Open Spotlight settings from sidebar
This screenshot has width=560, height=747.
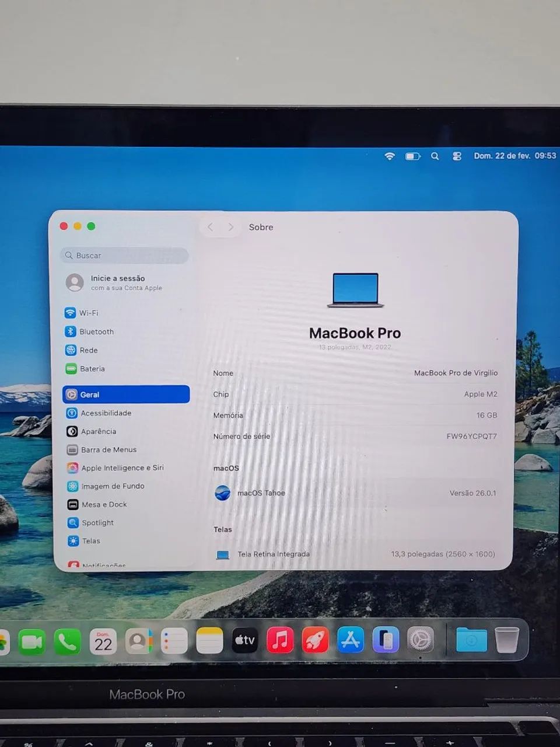point(97,522)
